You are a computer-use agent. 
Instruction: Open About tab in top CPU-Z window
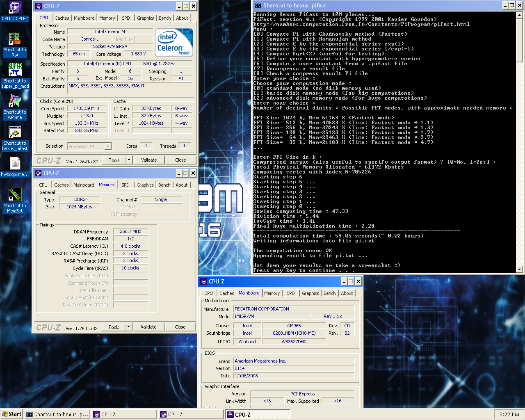pos(182,18)
